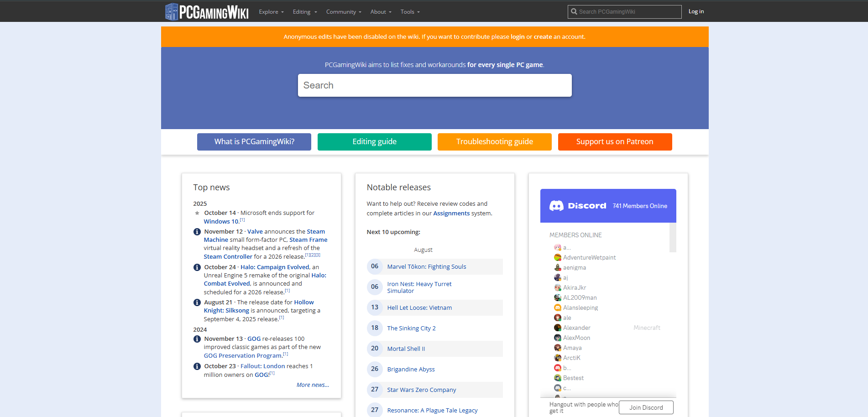Open the Assignments system link
Image resolution: width=868 pixels, height=417 pixels.
451,214
